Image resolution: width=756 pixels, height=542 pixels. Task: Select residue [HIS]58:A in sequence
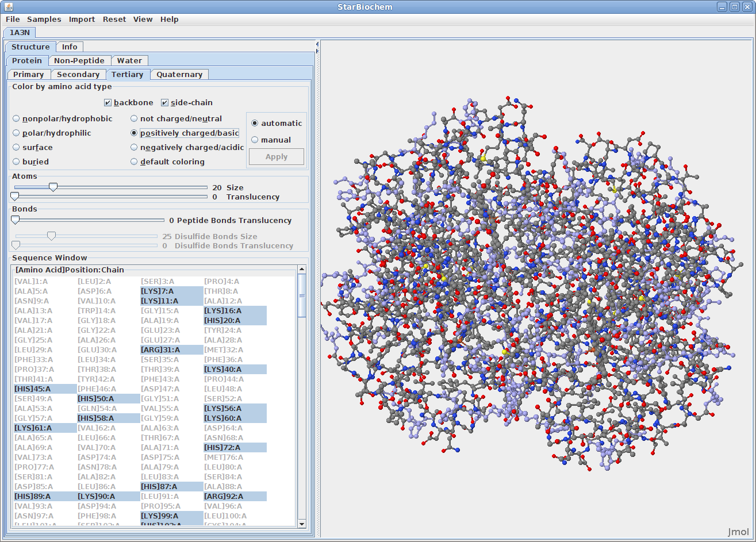(x=109, y=418)
